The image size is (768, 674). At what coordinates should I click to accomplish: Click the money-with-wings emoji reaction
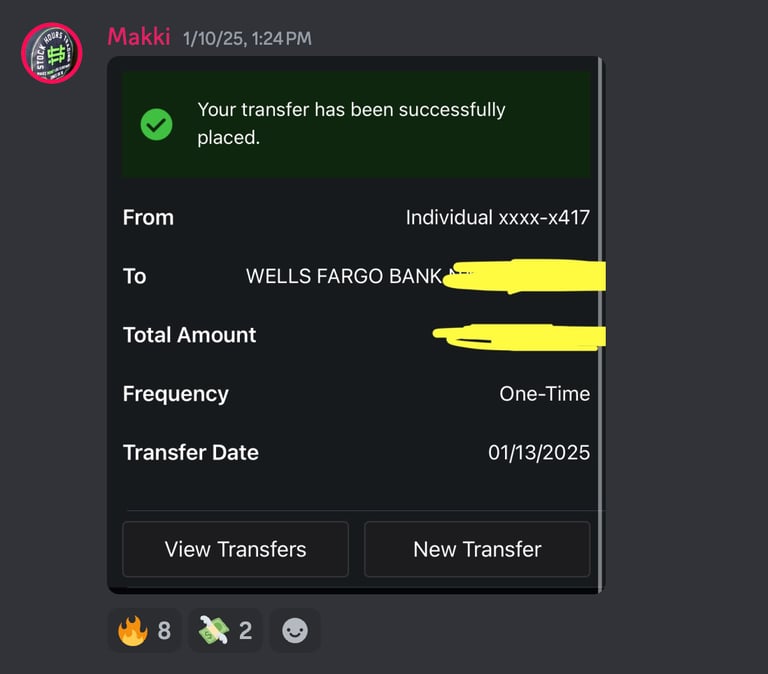[225, 630]
